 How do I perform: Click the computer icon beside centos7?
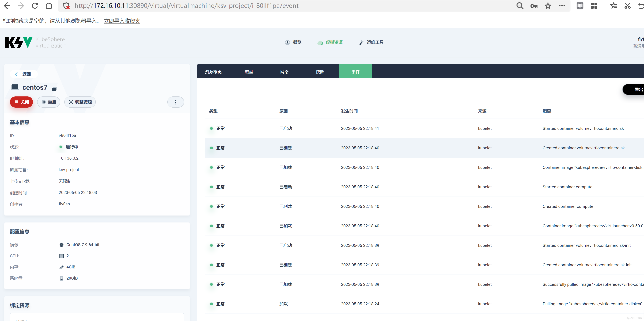15,87
